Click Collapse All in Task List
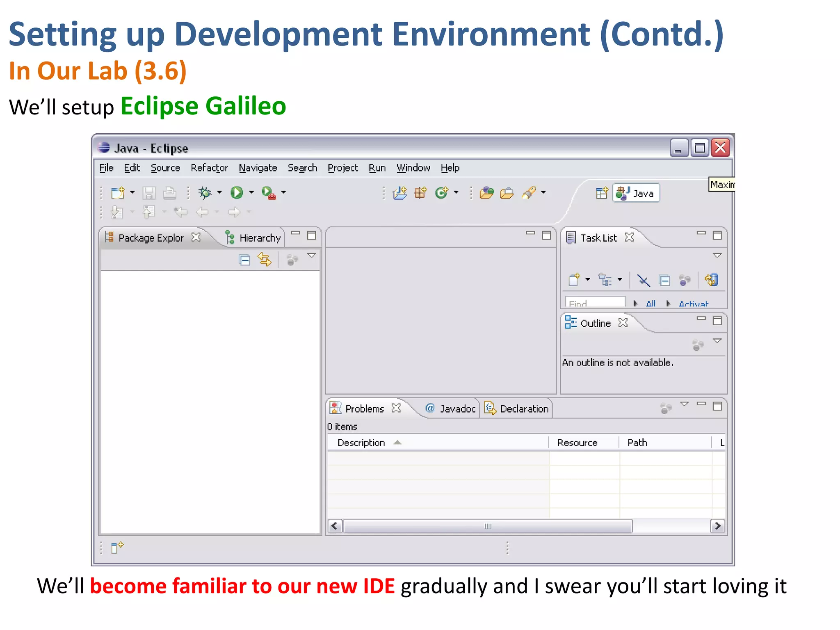The height and width of the screenshot is (630, 840). 664,281
